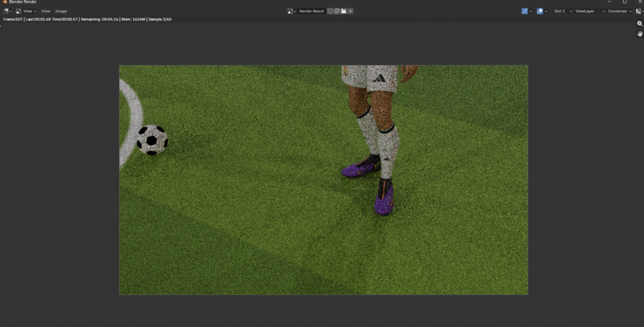
Task: Click the Render Result image name field
Action: 311,11
